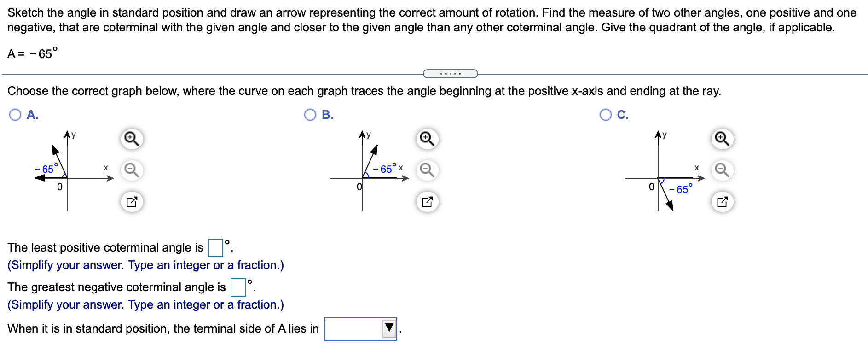868x363 pixels.
Task: Select answer choice B radio button
Action: pyautogui.click(x=310, y=114)
